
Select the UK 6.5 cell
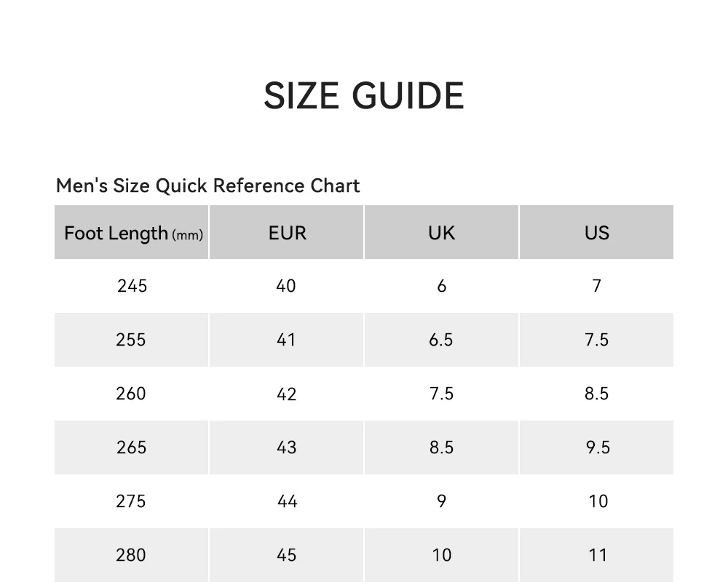pos(441,340)
